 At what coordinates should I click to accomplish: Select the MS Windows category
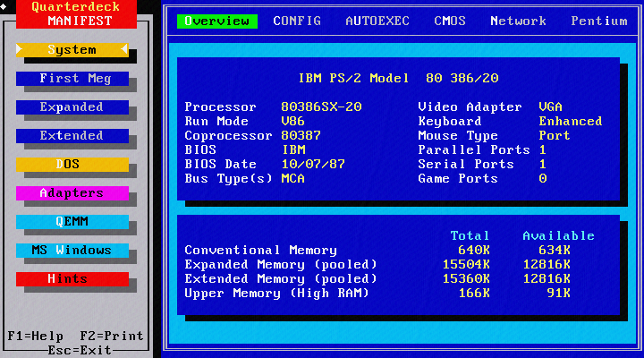72,251
